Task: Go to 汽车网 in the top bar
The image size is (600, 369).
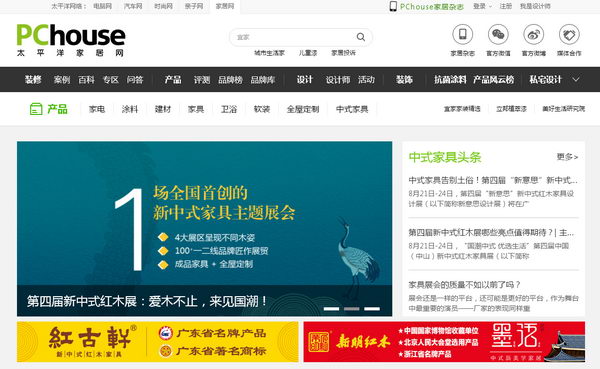Action: [133, 6]
